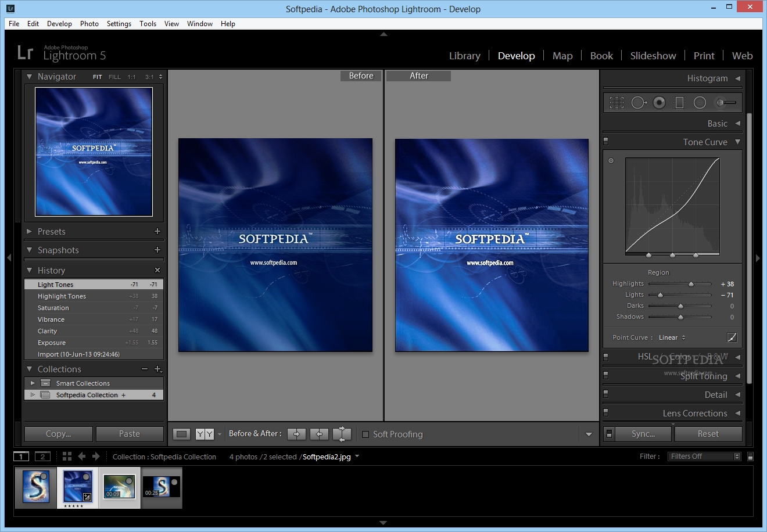Go forward with filmstrip right arrow
This screenshot has height=532, width=767.
(x=96, y=456)
